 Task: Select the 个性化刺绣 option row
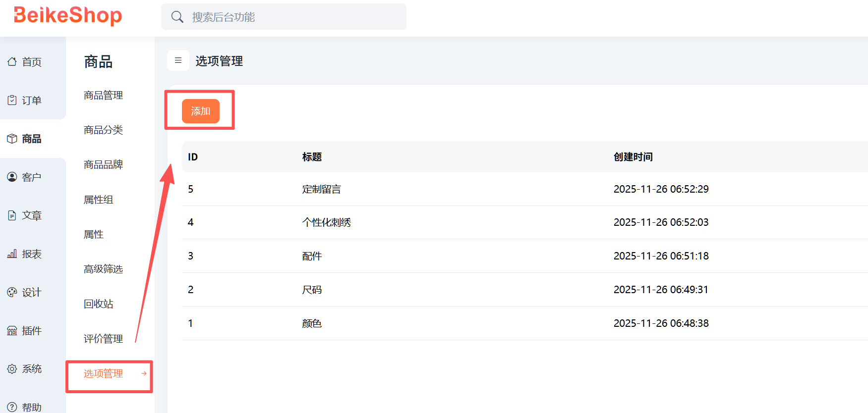point(326,222)
